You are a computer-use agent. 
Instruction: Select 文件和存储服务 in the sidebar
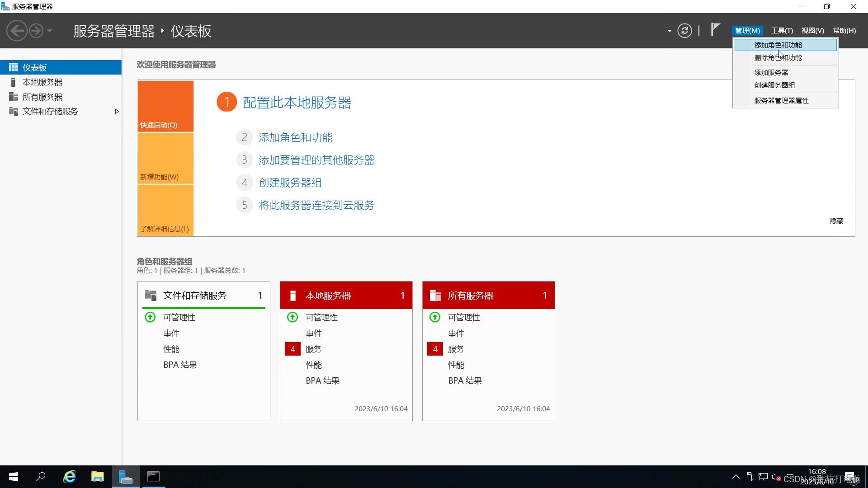tap(61, 112)
